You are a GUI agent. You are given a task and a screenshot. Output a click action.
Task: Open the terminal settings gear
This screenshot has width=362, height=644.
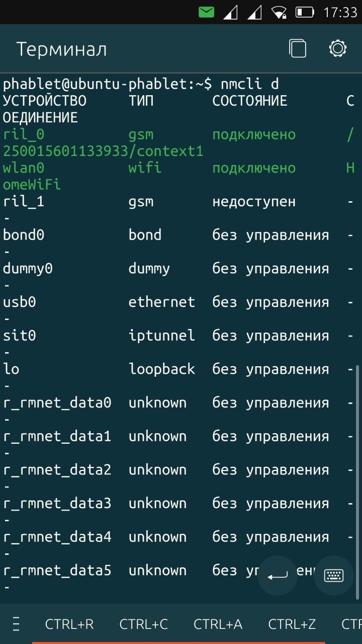337,49
